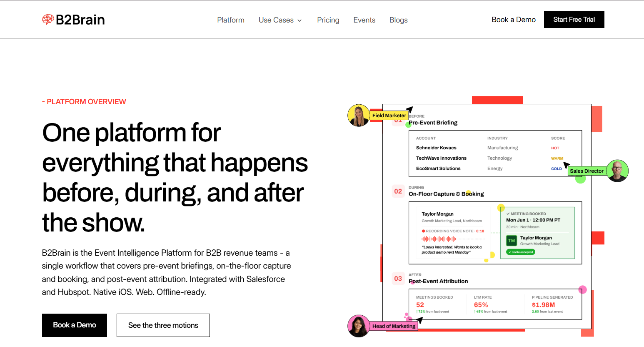Click Mon Jun 1 meeting time
The width and height of the screenshot is (644, 347).
tap(533, 220)
